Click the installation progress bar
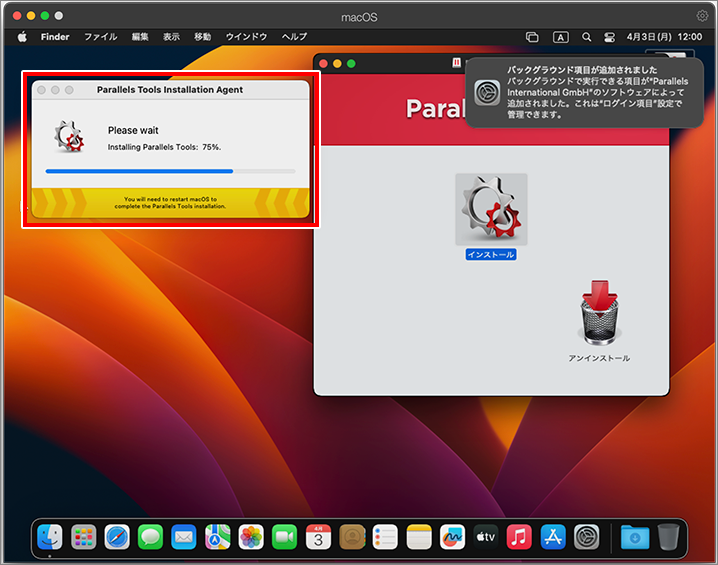Viewport: 718px width, 565px height. pos(170,171)
